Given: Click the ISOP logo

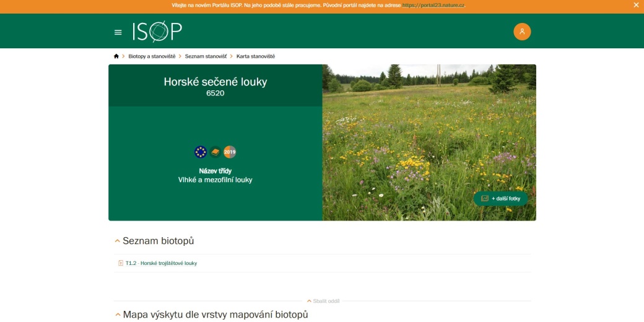Looking at the screenshot, I should (x=157, y=32).
